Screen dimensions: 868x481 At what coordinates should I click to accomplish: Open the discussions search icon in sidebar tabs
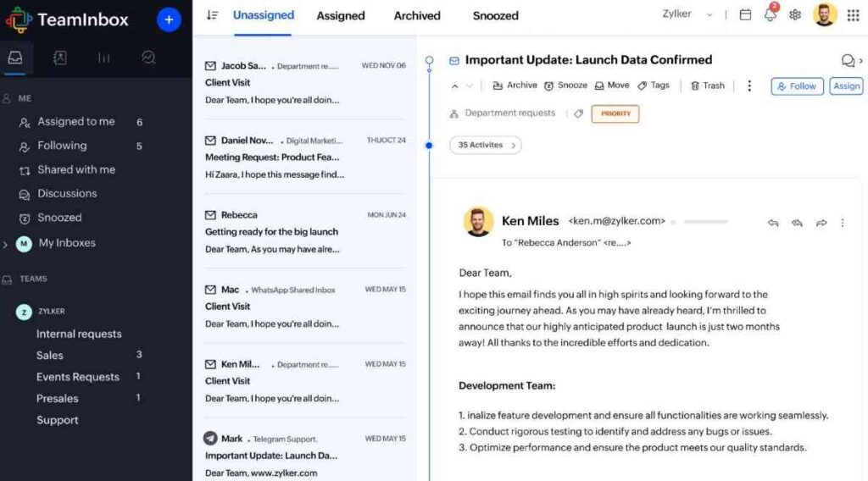[x=147, y=58]
